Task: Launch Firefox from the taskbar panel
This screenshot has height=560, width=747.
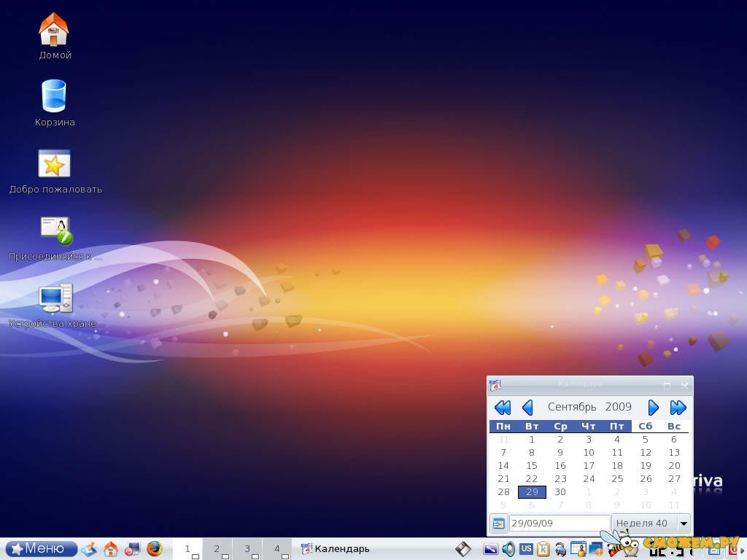Action: point(154,549)
